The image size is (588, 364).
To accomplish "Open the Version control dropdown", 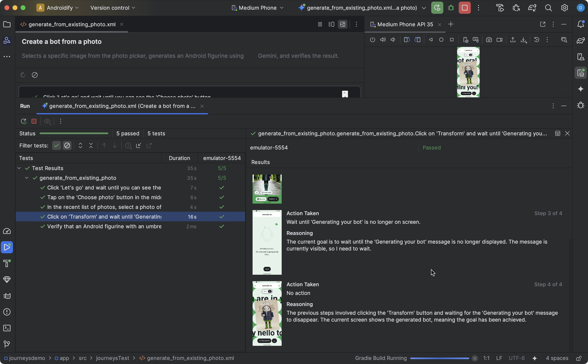I will (x=113, y=7).
